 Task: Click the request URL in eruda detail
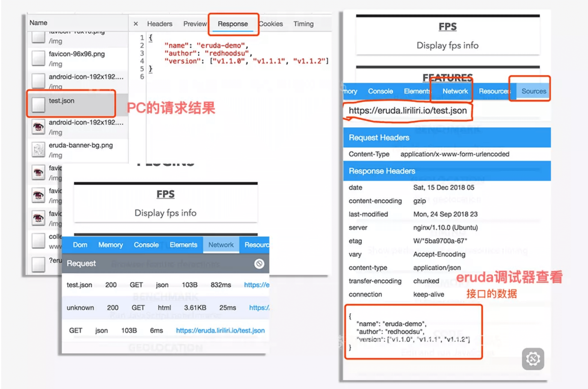click(x=408, y=110)
